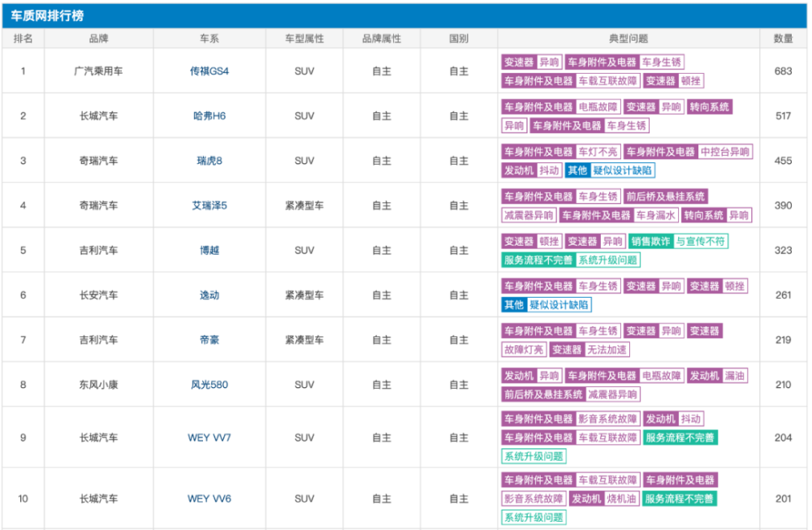
Task: Click the complaint count 201
Action: point(783,498)
